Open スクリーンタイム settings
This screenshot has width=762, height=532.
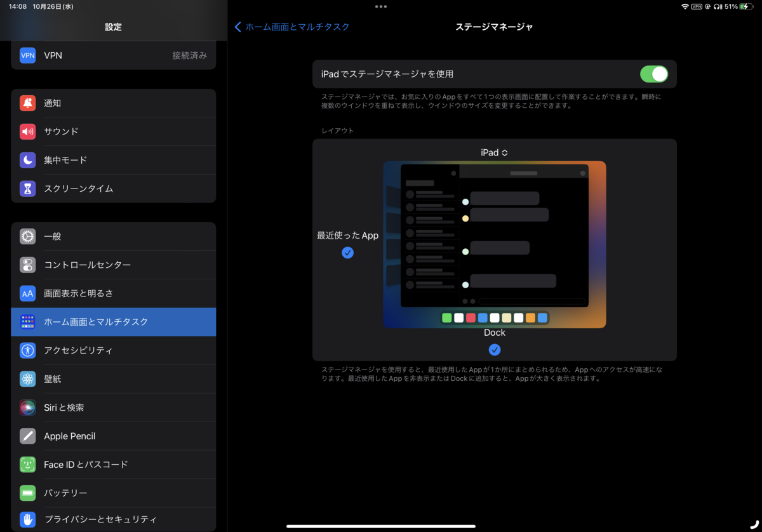(114, 189)
